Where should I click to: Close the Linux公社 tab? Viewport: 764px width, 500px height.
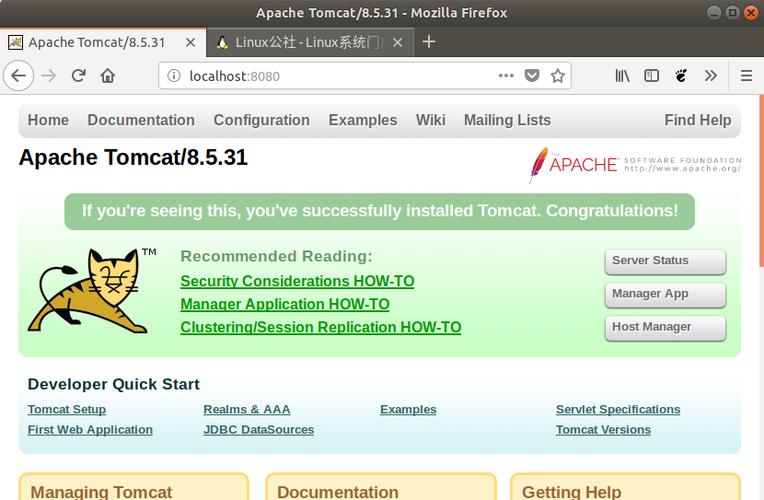(398, 42)
